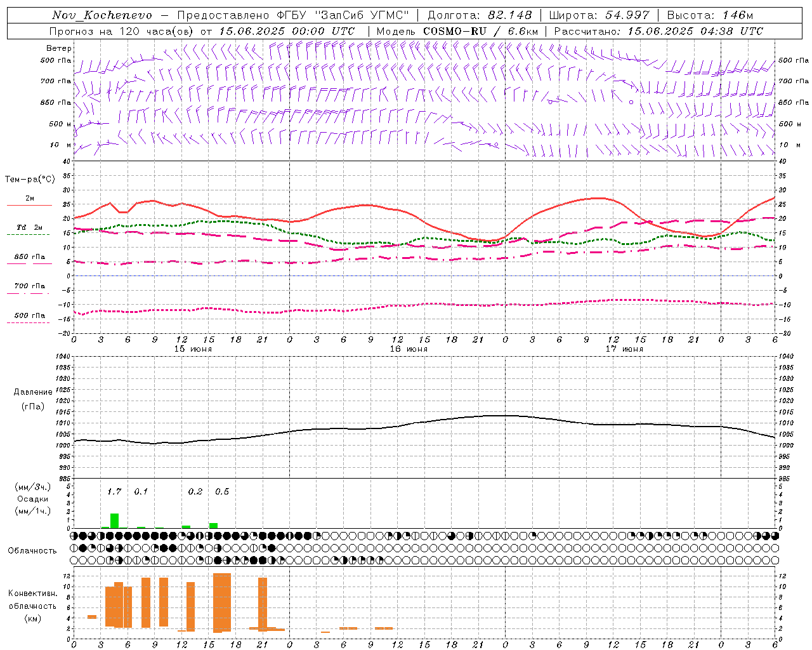The height and width of the screenshot is (650, 812).
Task: Click the 17 июня date label
Action: pos(624,349)
